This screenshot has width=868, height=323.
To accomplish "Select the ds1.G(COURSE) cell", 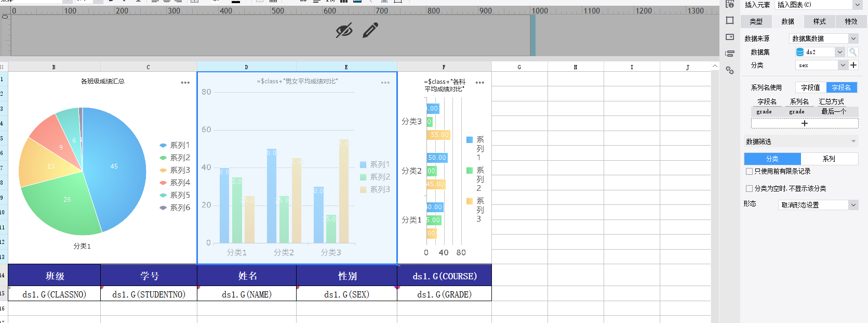I will [445, 276].
